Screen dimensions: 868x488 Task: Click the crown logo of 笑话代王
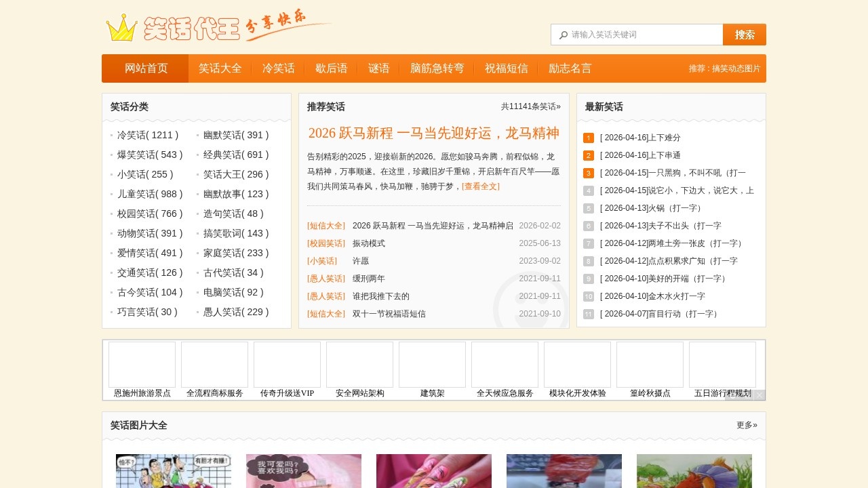pyautogui.click(x=121, y=28)
